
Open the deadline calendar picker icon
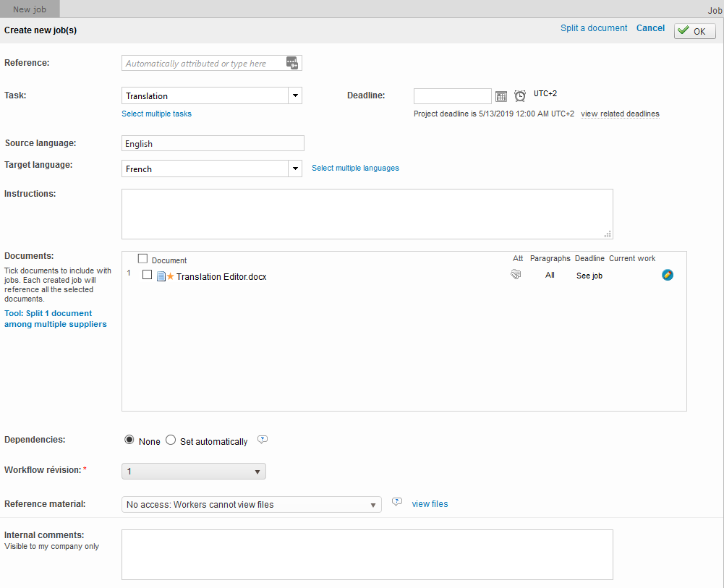coord(501,96)
